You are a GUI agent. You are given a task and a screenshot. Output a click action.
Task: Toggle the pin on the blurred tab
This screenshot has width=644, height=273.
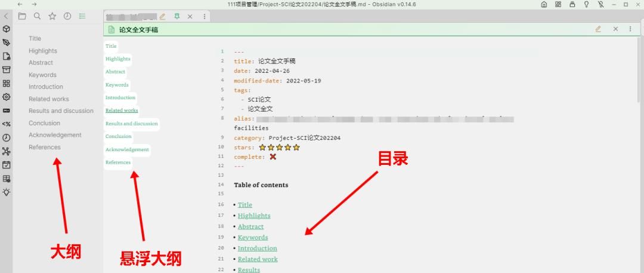[x=177, y=17]
